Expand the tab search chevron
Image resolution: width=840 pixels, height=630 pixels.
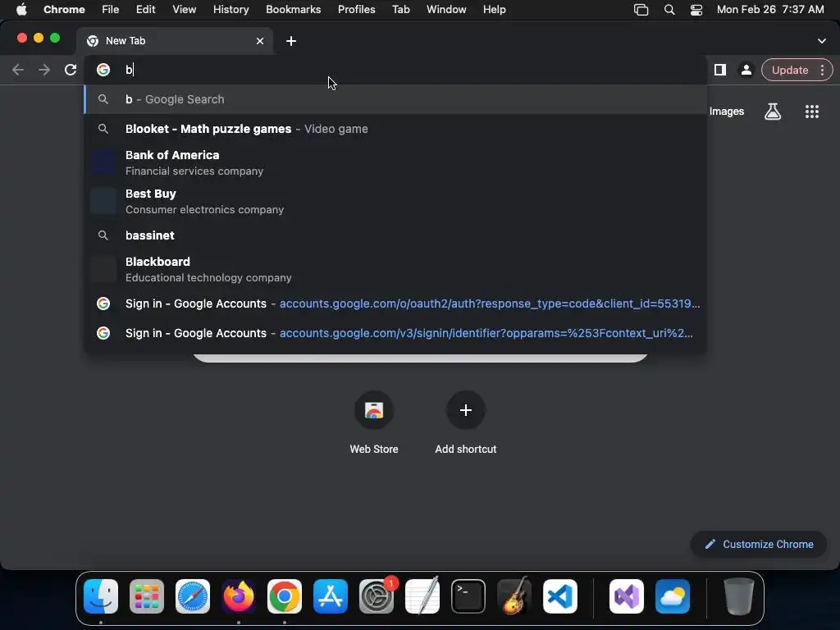tap(822, 41)
